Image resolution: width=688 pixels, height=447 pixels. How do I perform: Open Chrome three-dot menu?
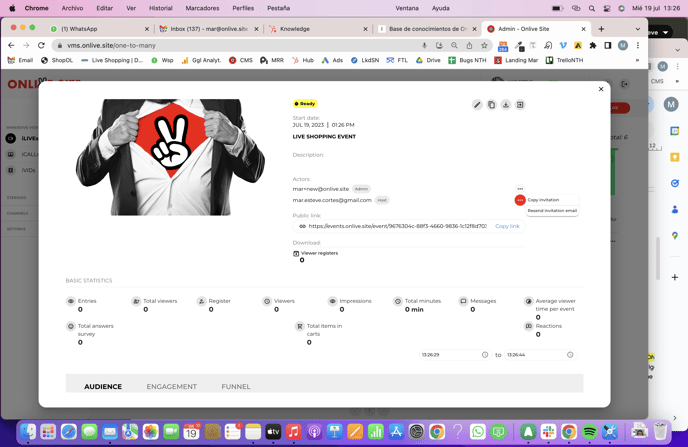click(x=638, y=45)
